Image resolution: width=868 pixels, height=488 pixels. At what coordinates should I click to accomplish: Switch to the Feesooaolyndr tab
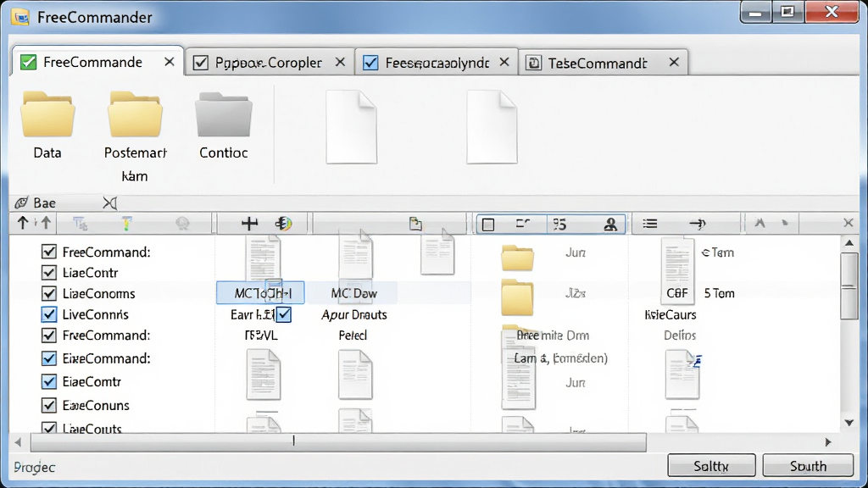point(437,63)
